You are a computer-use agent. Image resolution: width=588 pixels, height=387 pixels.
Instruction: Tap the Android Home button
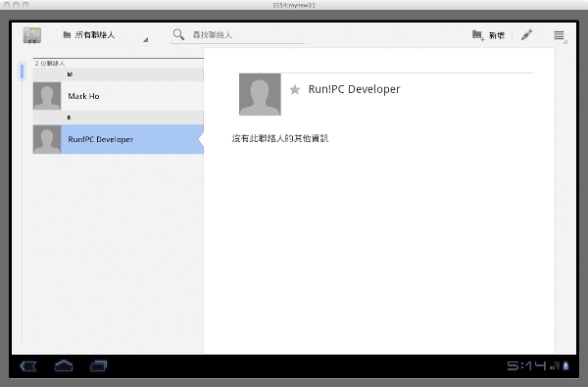[64, 365]
